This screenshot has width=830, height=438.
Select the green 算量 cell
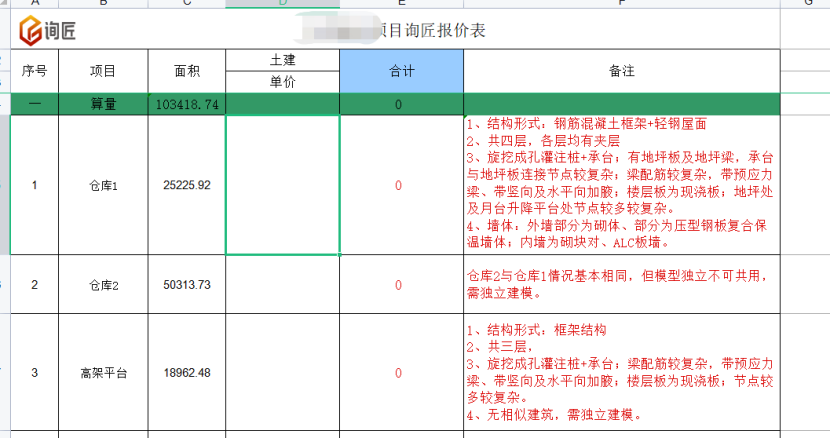click(x=103, y=104)
